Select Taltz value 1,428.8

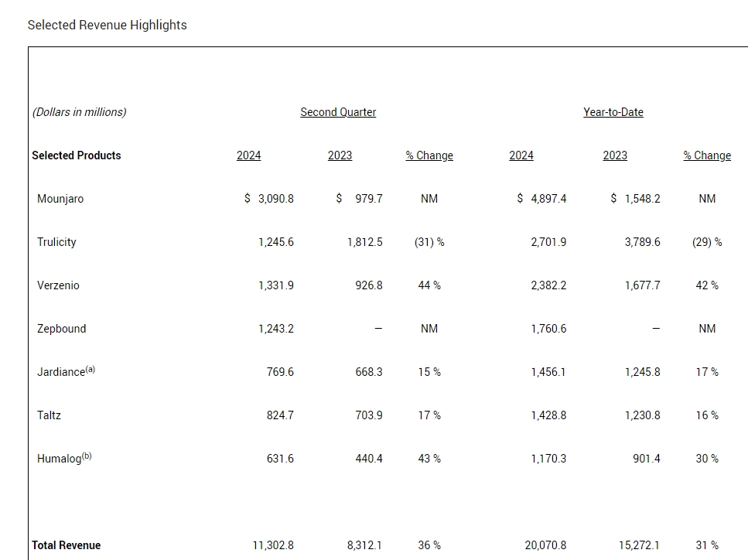point(548,415)
